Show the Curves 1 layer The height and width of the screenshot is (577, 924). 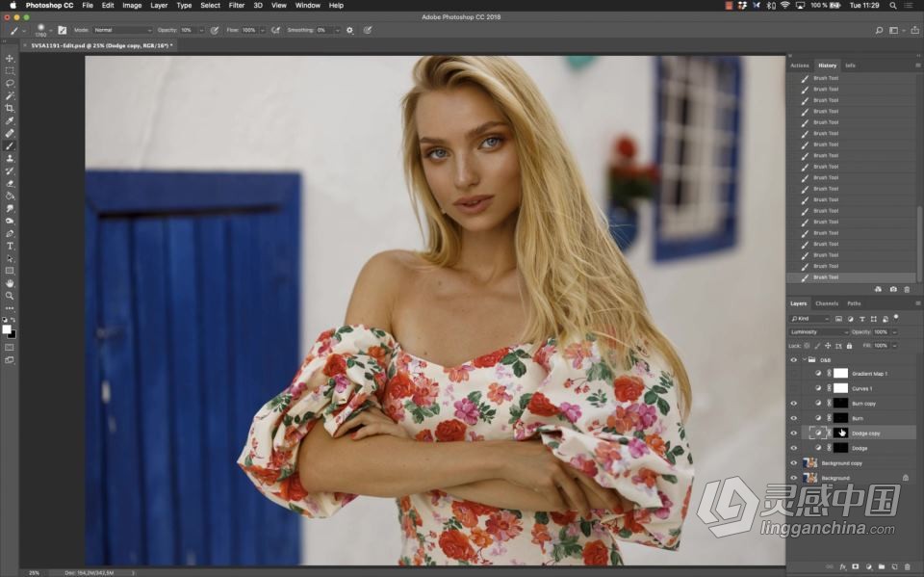point(794,388)
